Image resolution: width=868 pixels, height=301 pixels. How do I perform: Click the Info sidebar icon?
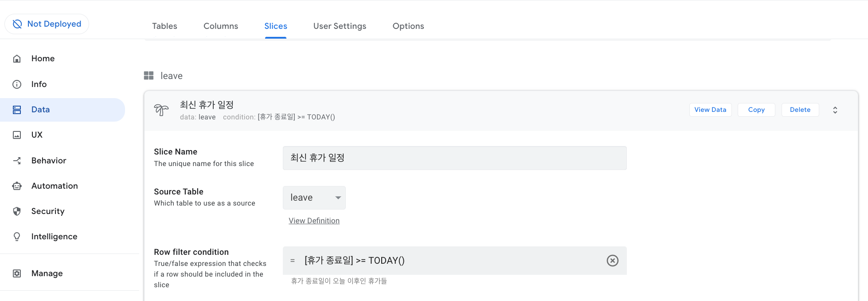point(16,84)
